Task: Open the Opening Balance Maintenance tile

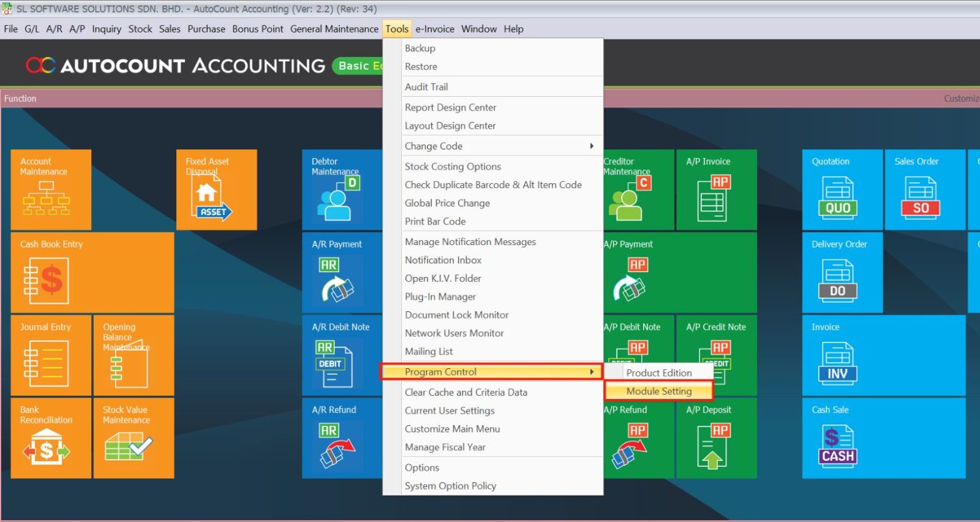Action: point(134,355)
